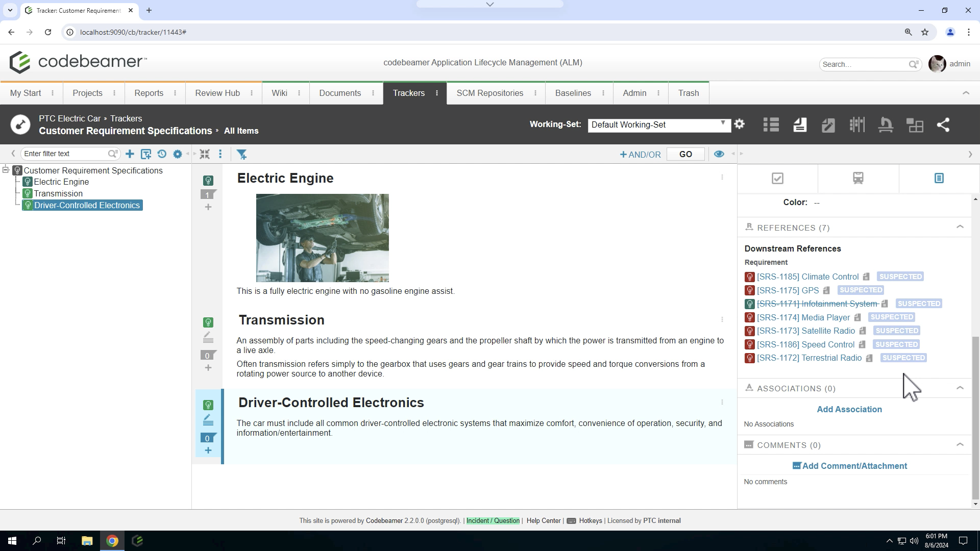Collapse all items using the inward-arrows icon
This screenshot has height=551, width=980.
click(205, 154)
